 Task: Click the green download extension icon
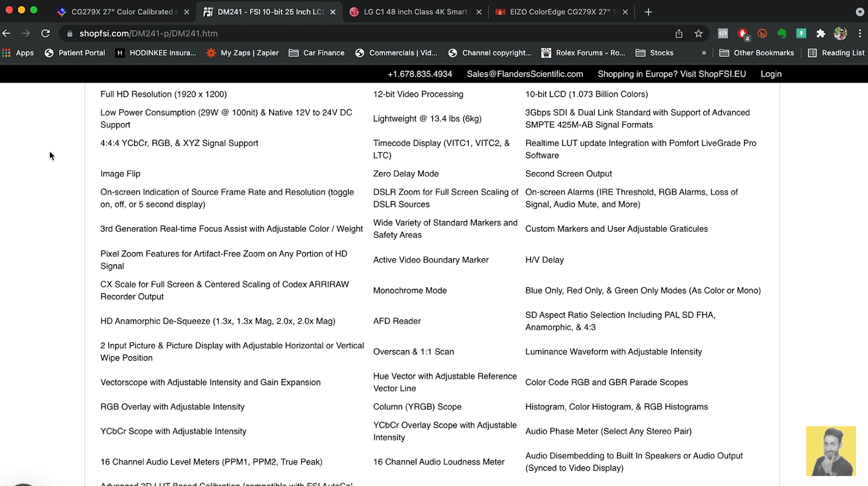tap(801, 34)
